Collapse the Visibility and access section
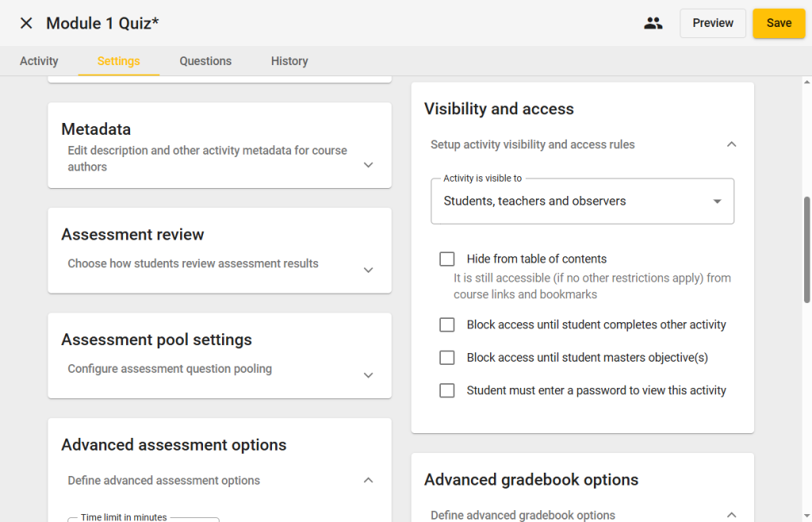812x522 pixels. point(731,144)
